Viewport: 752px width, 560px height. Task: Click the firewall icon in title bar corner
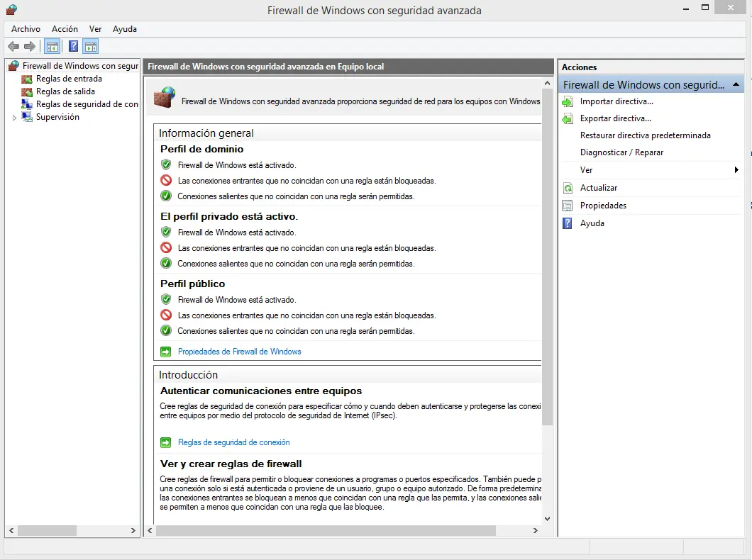point(11,10)
